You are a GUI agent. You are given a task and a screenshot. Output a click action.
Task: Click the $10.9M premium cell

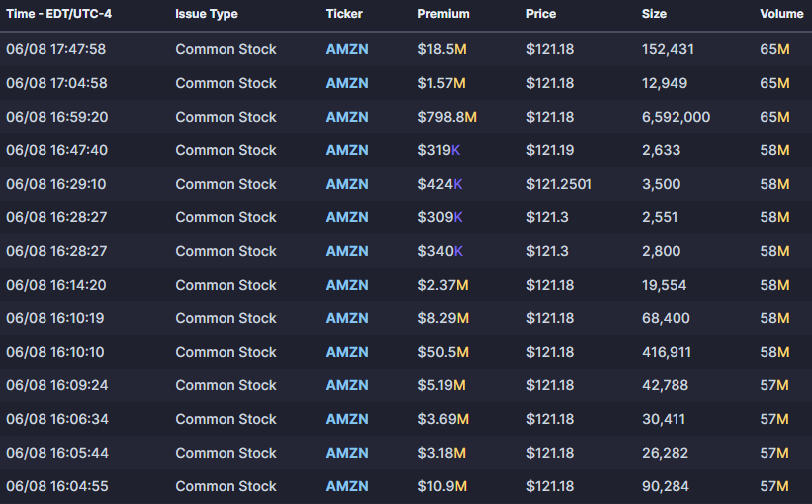[x=442, y=486]
